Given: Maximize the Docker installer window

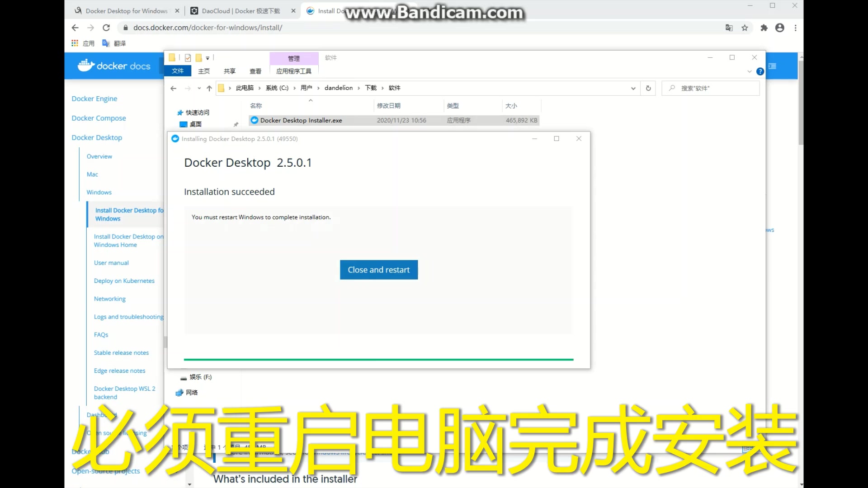Looking at the screenshot, I should click(x=557, y=139).
